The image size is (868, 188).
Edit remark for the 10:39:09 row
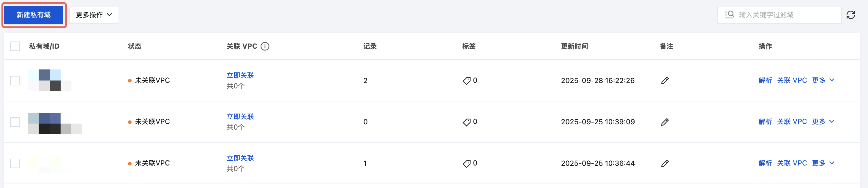665,122
